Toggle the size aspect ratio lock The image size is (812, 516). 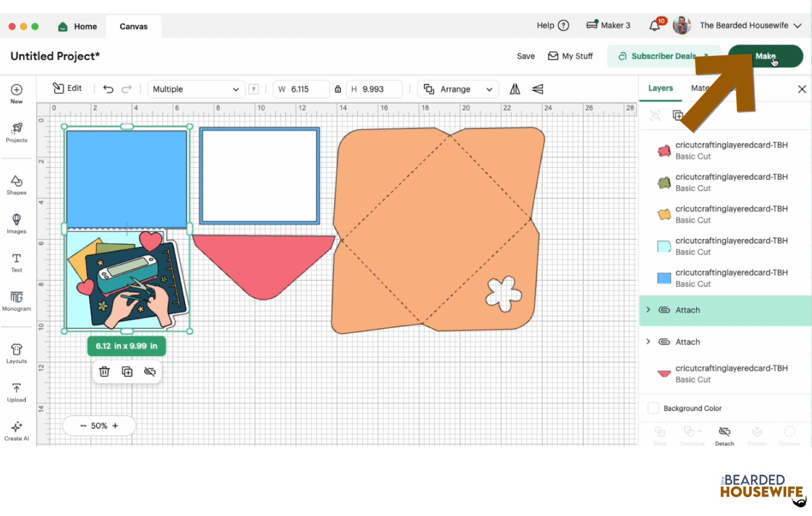pyautogui.click(x=338, y=89)
